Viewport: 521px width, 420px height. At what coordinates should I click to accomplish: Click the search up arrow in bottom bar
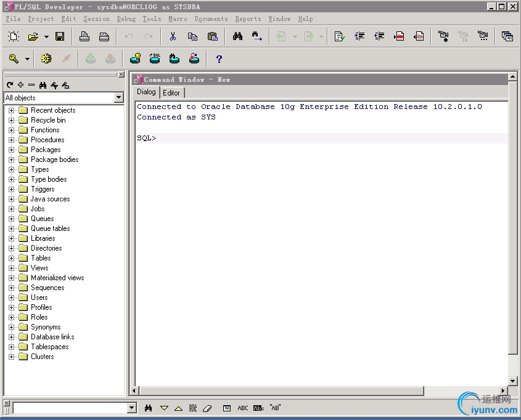pyautogui.click(x=178, y=408)
